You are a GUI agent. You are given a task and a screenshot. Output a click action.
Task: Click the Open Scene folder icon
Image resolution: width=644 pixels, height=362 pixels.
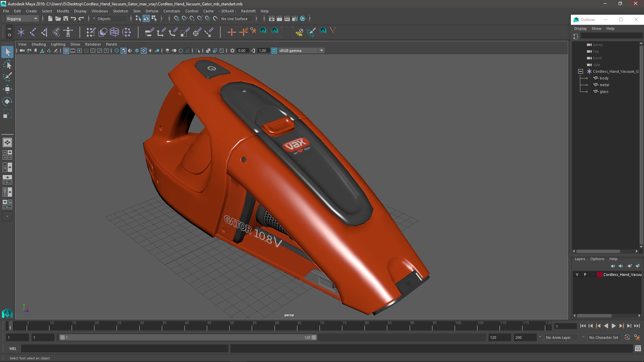[x=58, y=19]
